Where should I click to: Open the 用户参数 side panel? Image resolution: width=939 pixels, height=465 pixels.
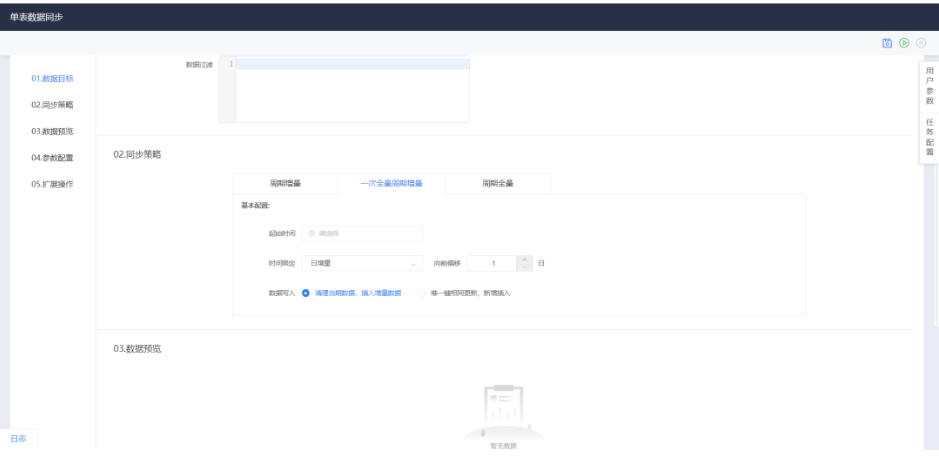(929, 86)
